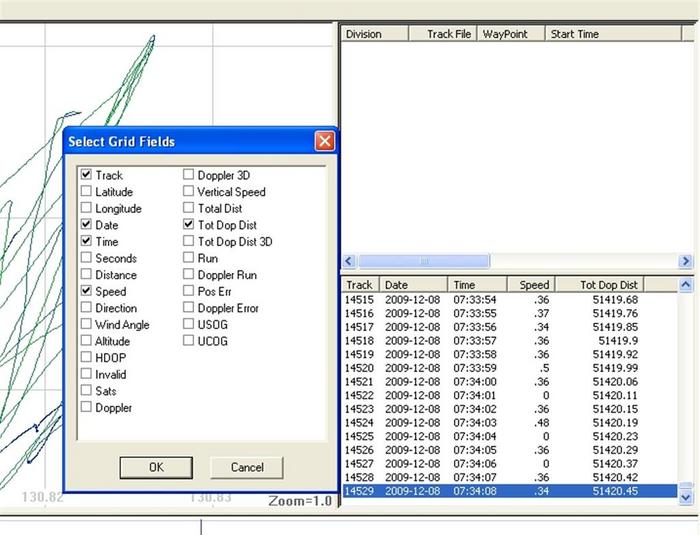Uncheck the Track checkbox
This screenshot has height=535, width=700.
tap(87, 176)
